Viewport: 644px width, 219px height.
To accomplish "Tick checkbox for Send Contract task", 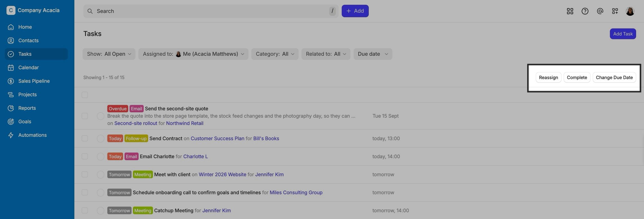I will [85, 138].
